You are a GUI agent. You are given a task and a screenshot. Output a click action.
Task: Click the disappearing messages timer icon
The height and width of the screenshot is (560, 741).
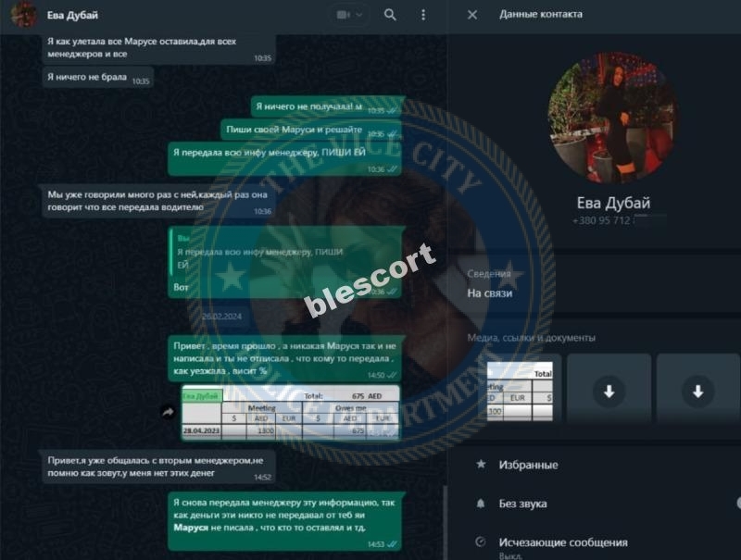[x=480, y=541]
